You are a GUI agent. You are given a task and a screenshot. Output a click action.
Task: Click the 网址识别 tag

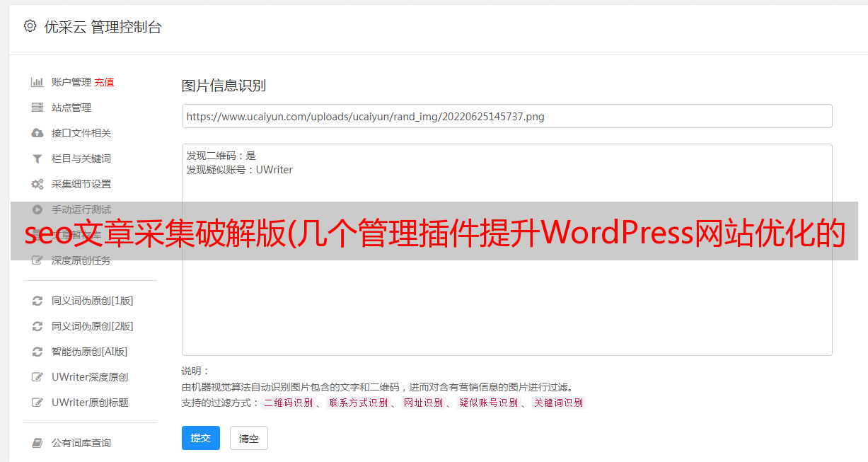tap(423, 403)
